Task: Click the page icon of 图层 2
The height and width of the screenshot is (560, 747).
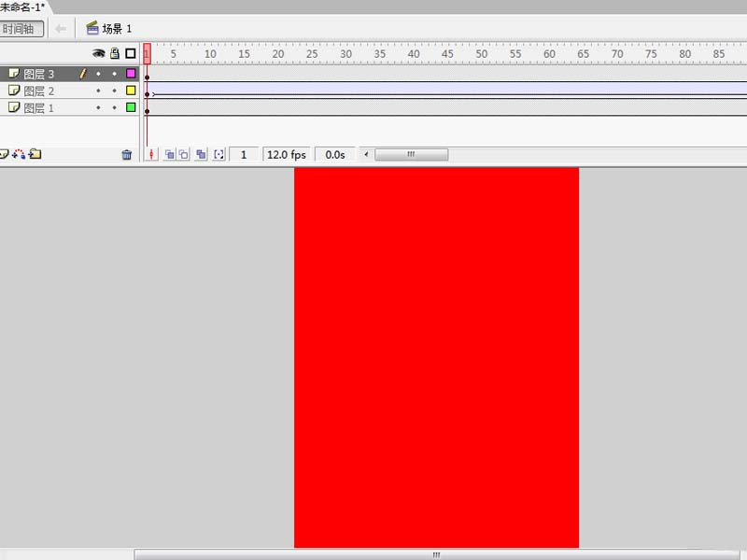Action: pyautogui.click(x=14, y=91)
